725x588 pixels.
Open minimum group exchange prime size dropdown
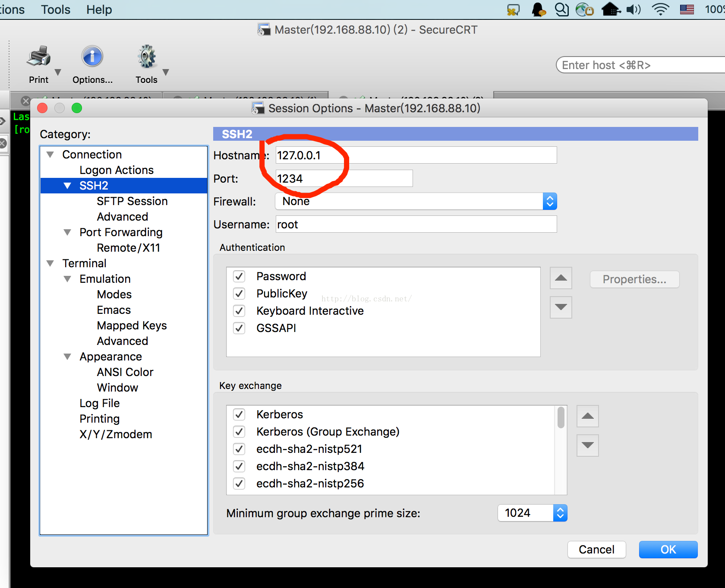[533, 513]
